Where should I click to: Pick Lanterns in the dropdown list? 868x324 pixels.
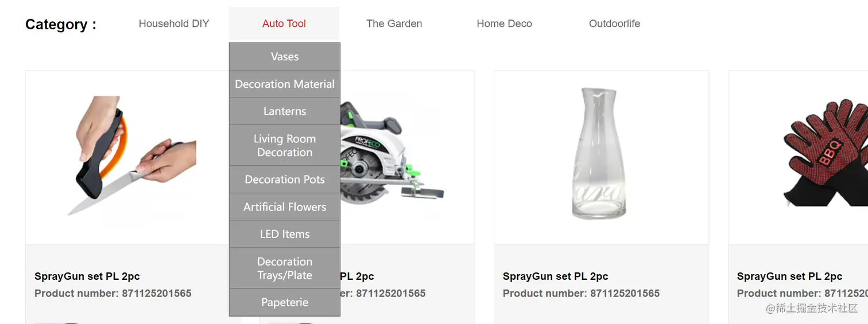point(285,111)
